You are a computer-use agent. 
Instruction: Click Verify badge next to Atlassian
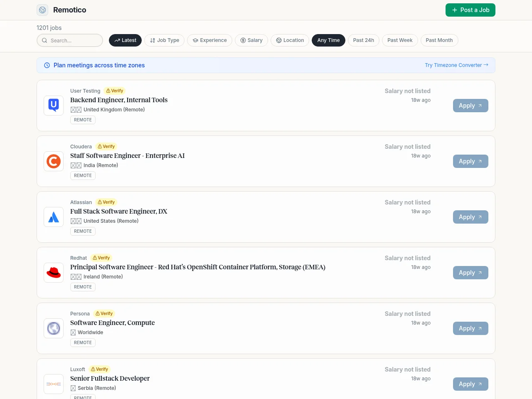106,202
